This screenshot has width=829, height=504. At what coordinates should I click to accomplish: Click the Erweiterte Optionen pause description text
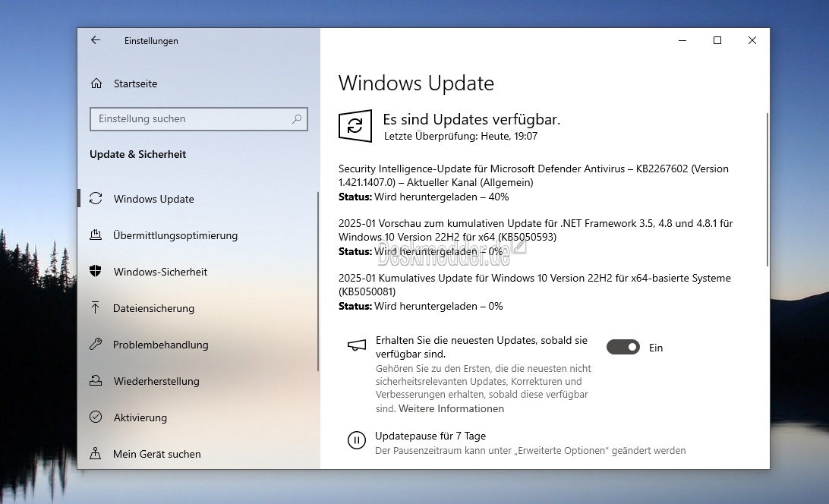coord(531,451)
